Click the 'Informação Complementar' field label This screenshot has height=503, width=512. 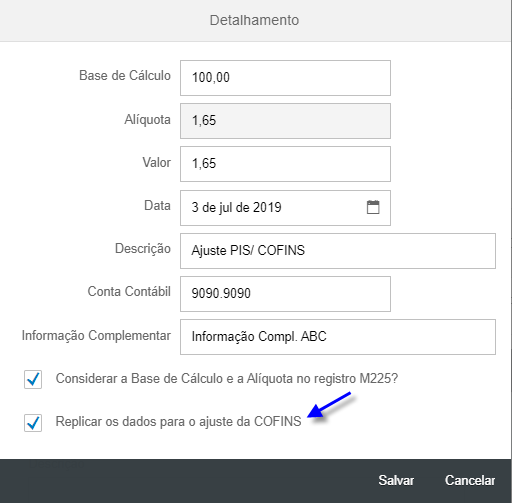click(96, 335)
